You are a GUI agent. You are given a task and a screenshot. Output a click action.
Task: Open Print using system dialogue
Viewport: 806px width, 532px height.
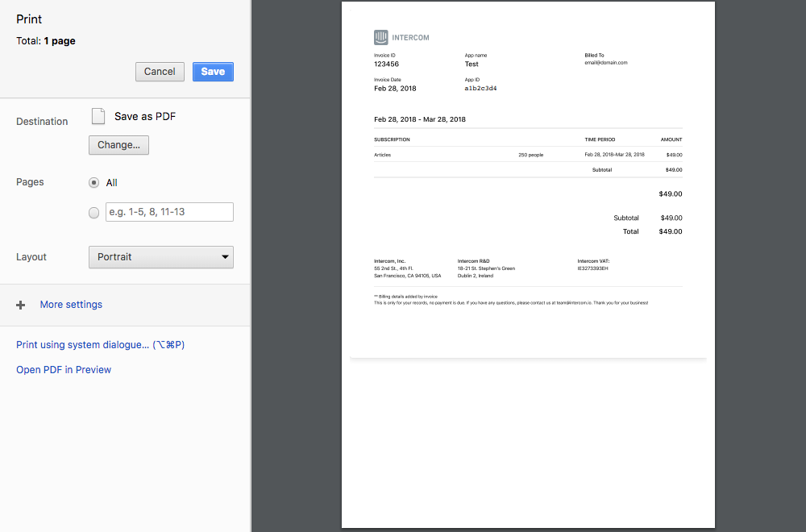point(100,344)
